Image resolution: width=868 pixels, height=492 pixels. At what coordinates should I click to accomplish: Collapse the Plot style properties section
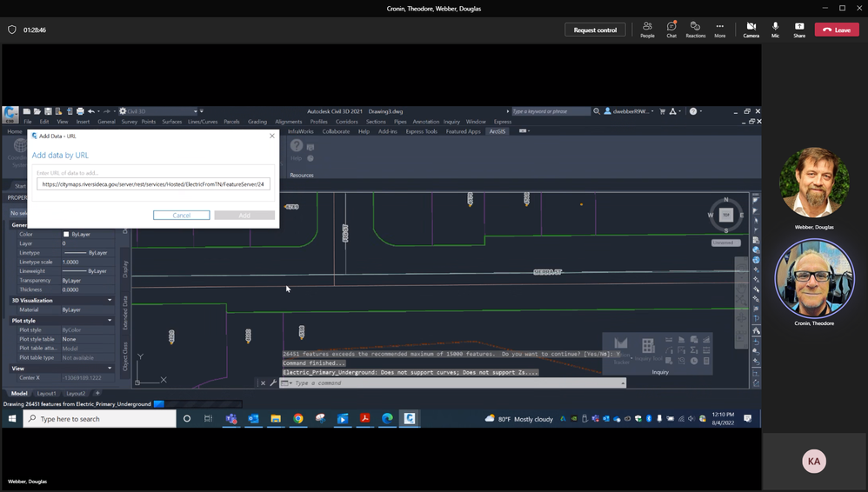click(x=110, y=321)
